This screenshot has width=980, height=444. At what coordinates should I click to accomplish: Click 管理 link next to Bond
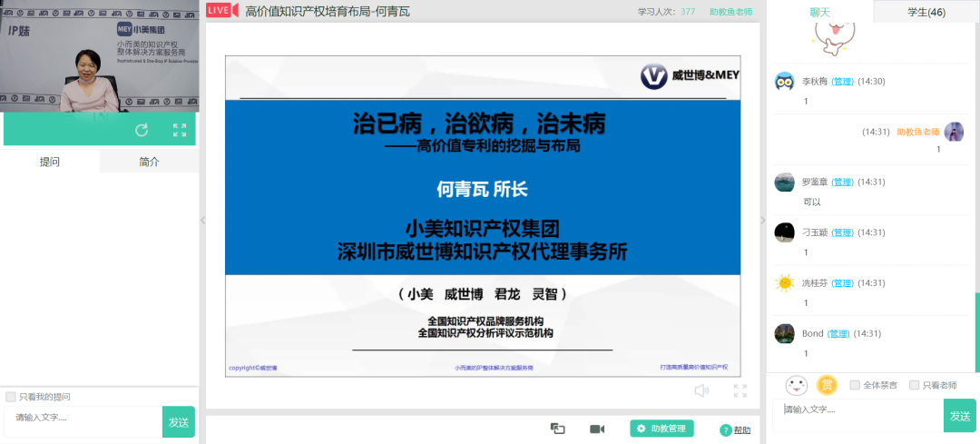pos(838,333)
